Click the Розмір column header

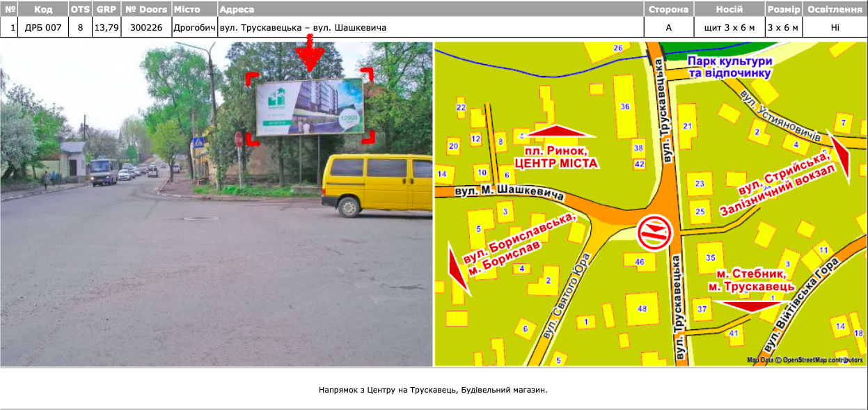pyautogui.click(x=783, y=9)
